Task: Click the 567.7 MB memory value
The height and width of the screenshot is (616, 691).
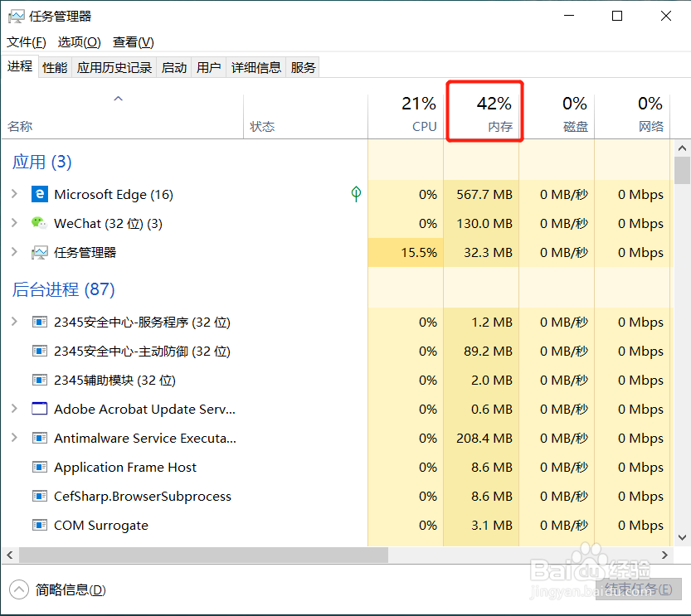Action: (484, 194)
